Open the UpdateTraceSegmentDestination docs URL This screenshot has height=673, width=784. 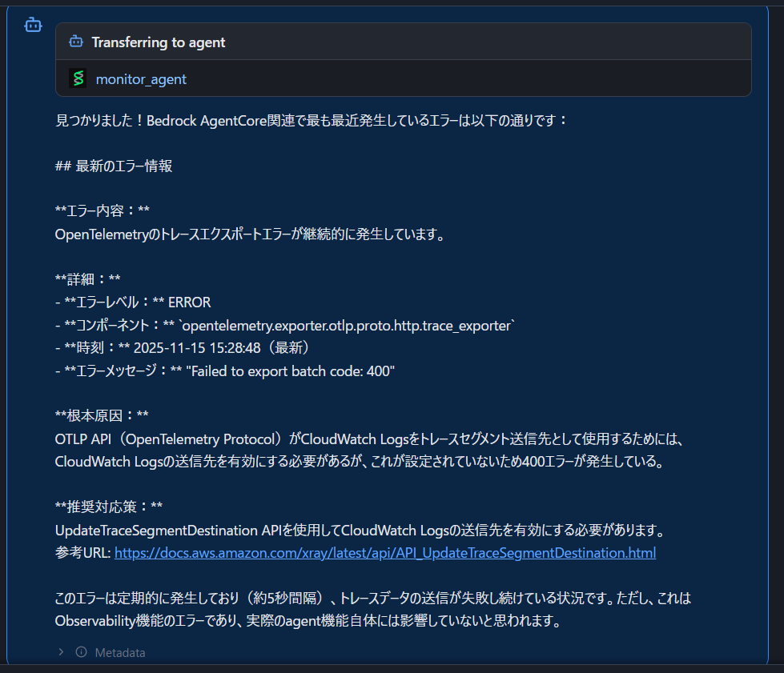tap(385, 553)
